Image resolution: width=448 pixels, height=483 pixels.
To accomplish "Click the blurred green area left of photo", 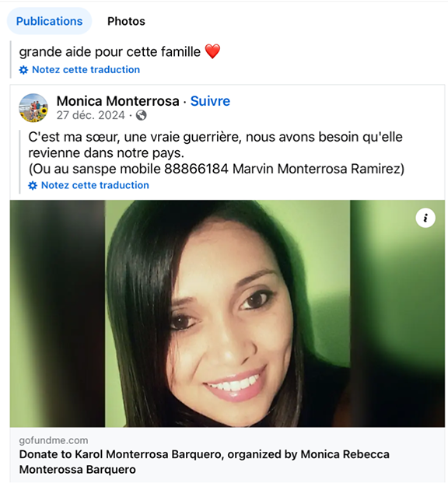I will coord(58,313).
